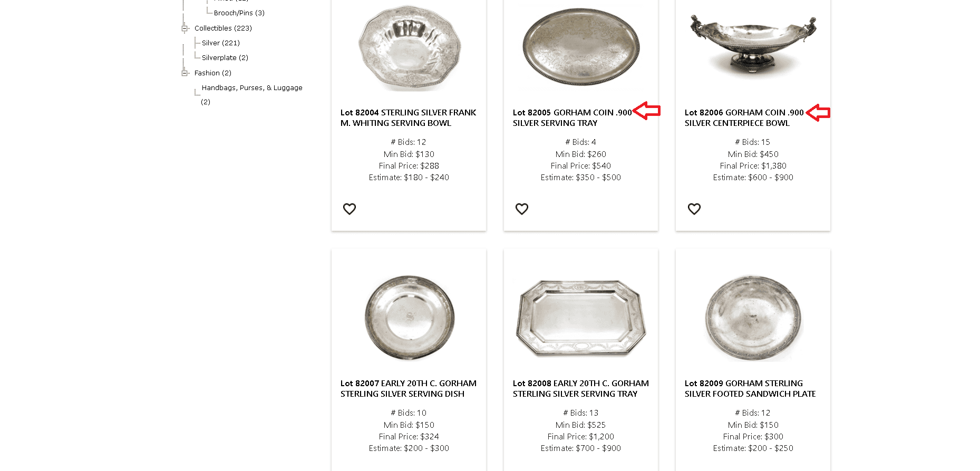The width and height of the screenshot is (980, 471).
Task: Collapse the Collectibles (223) category branch
Action: pyautogui.click(x=185, y=28)
